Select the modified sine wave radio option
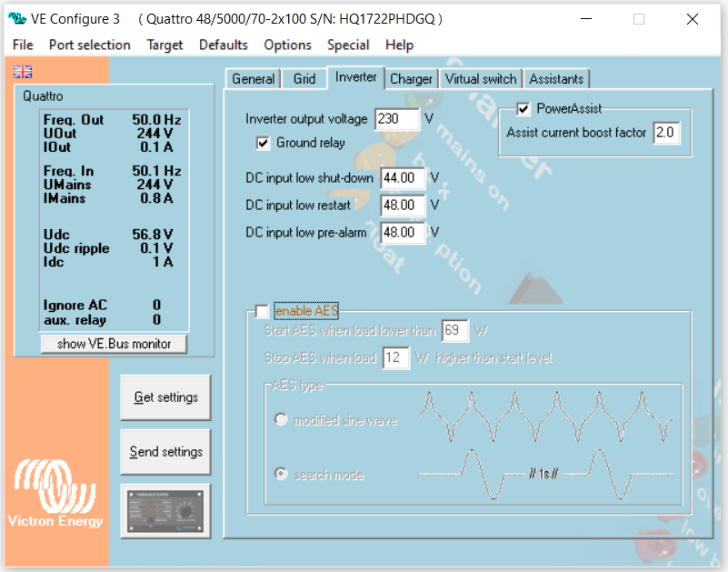The image size is (728, 572). point(281,419)
